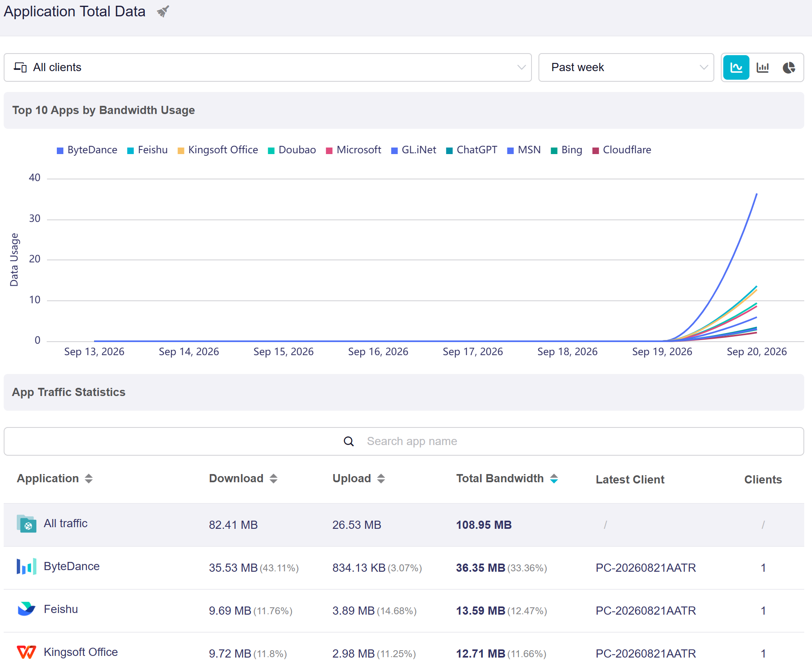Toggle the Microsoft series in legend
Viewport: 812px width, 669px height.
354,150
